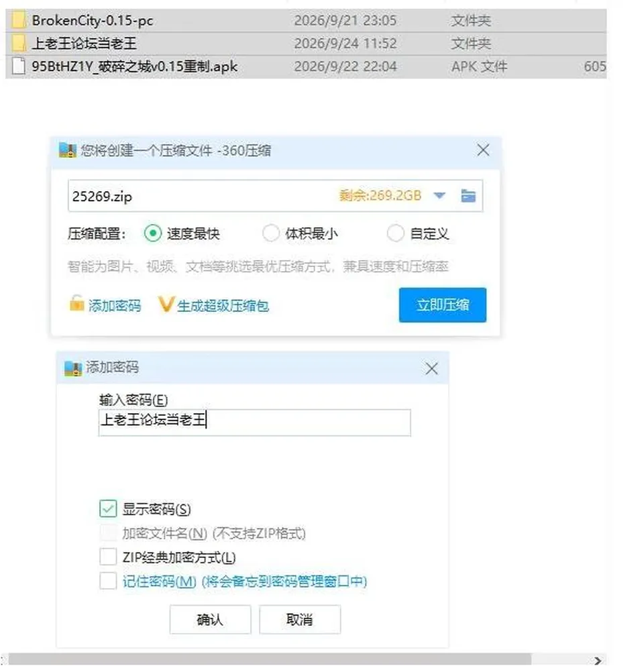Select the apk file icon in file list
644x666 pixels.
pyautogui.click(x=18, y=66)
